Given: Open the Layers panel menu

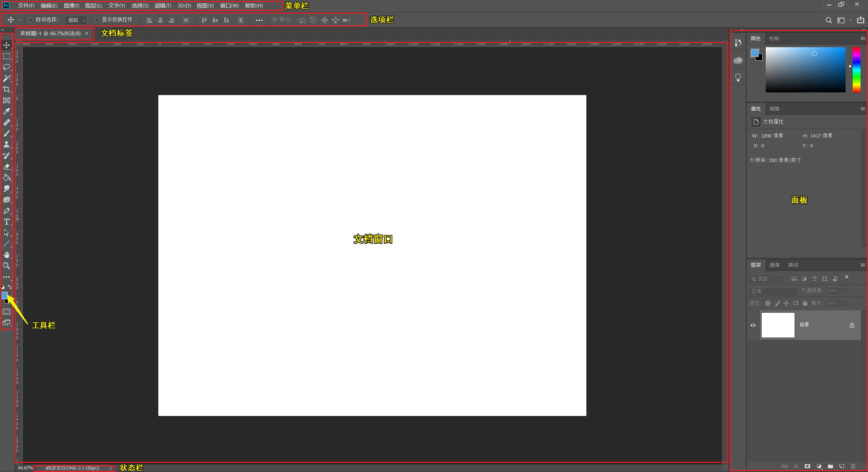Looking at the screenshot, I should (x=862, y=265).
